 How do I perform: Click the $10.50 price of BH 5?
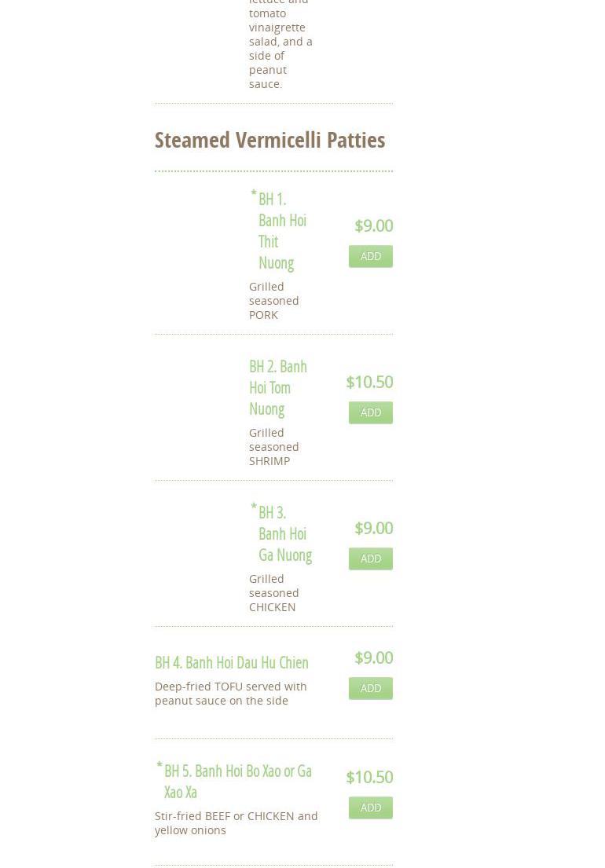pos(369,777)
